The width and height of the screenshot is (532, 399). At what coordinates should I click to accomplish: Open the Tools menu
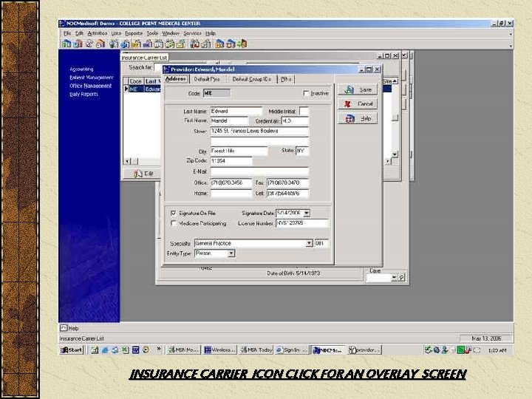click(152, 33)
